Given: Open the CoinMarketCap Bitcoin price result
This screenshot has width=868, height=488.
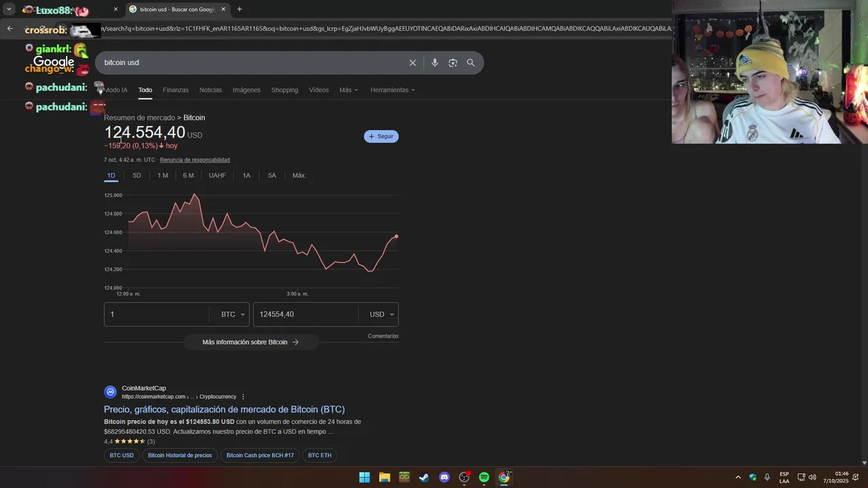Looking at the screenshot, I should click(224, 409).
